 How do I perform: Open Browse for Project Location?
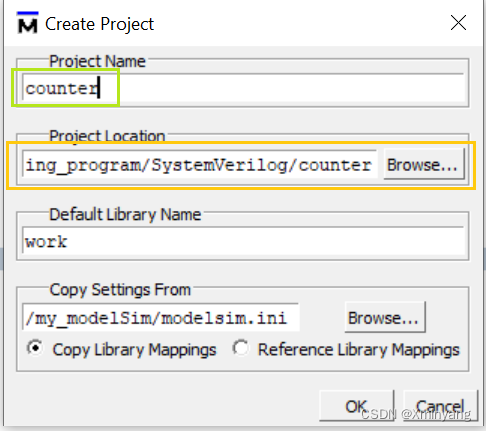click(424, 165)
